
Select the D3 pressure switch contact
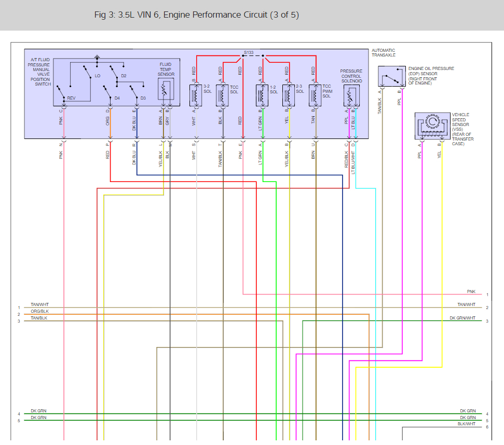[x=134, y=92]
